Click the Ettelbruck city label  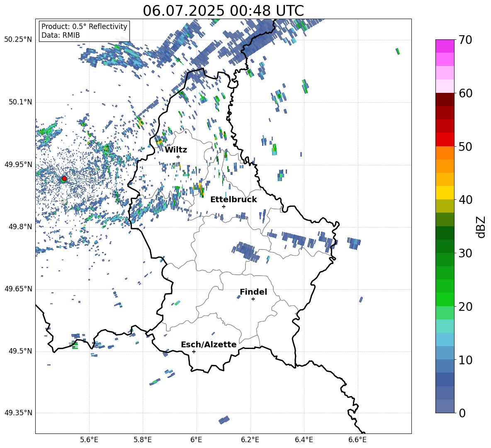click(233, 200)
